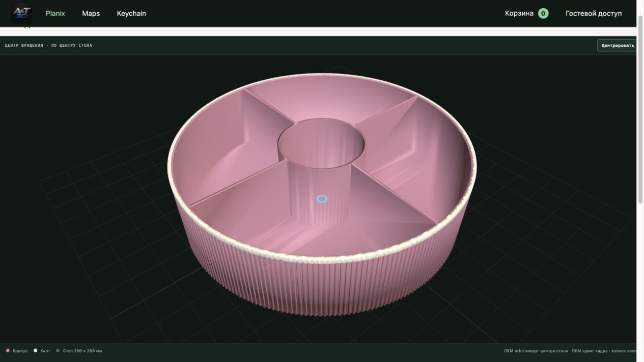Click the blue rotation center ring marker
The width and height of the screenshot is (644, 362).
pyautogui.click(x=322, y=199)
